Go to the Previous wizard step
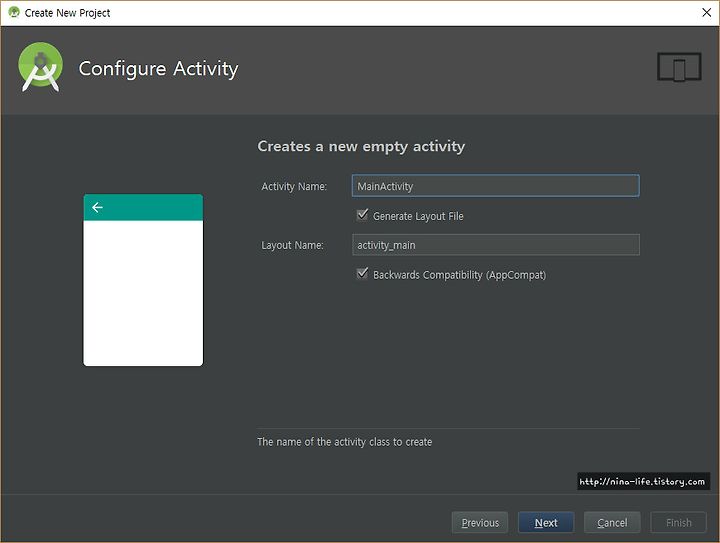 [x=480, y=522]
